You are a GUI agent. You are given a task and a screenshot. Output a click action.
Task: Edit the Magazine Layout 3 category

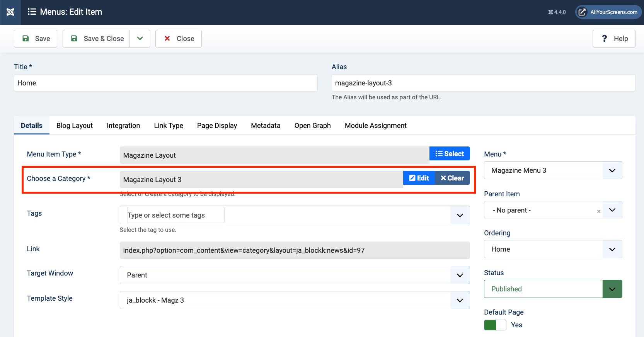(419, 178)
